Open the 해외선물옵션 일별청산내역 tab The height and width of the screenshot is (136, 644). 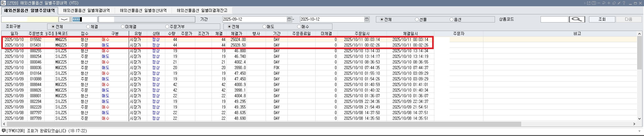[143, 11]
